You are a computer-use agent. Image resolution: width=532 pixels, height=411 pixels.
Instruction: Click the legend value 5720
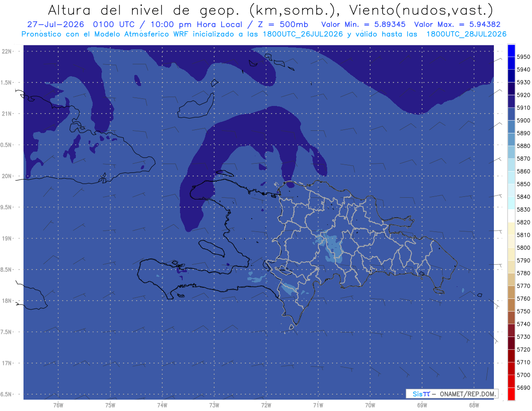[x=524, y=349]
